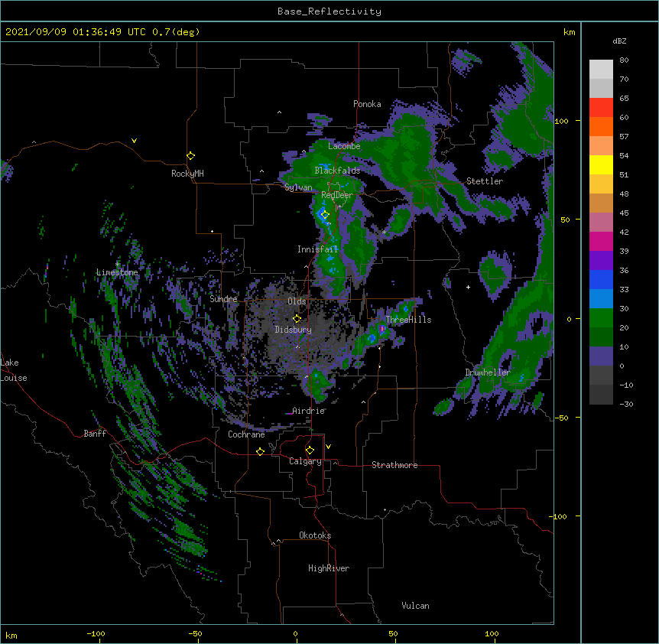Click the Drumheller label
Image resolution: width=659 pixels, height=644 pixels.
tap(488, 372)
